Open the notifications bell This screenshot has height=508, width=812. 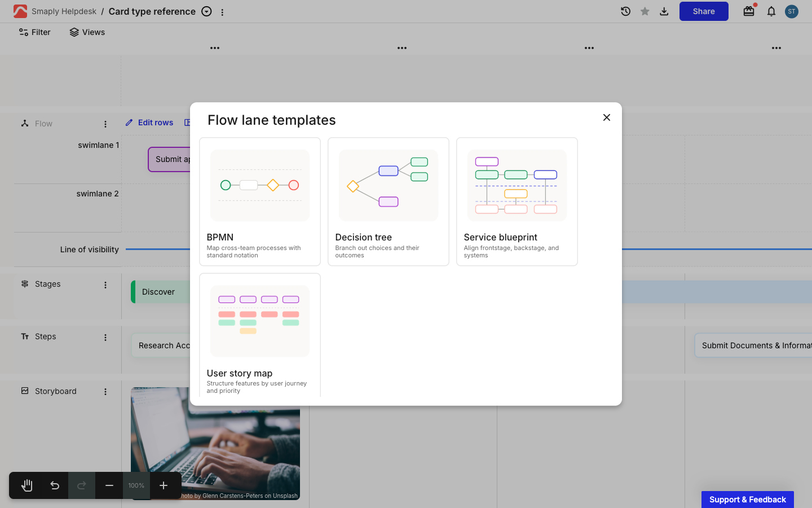(771, 11)
